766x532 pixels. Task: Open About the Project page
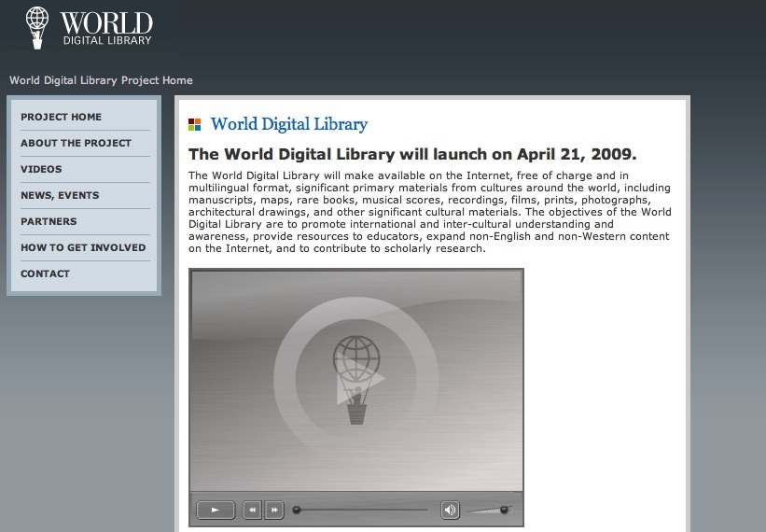pos(76,143)
